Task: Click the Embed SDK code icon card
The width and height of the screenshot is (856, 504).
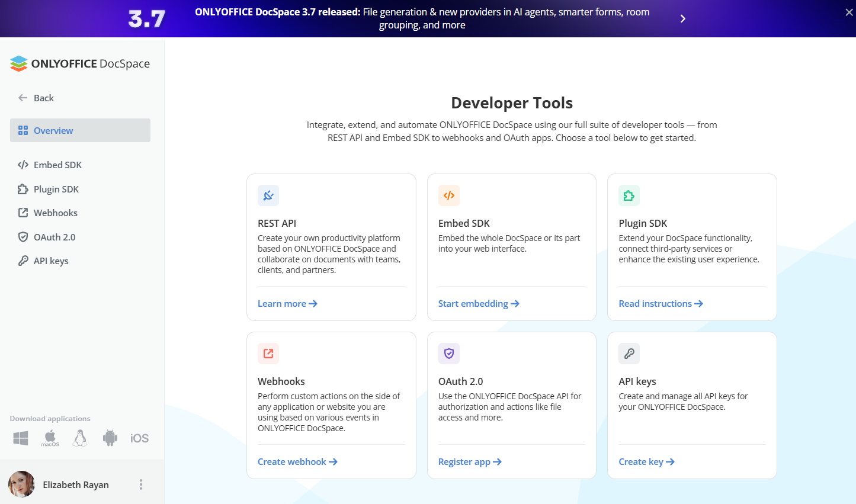Action: coord(449,195)
